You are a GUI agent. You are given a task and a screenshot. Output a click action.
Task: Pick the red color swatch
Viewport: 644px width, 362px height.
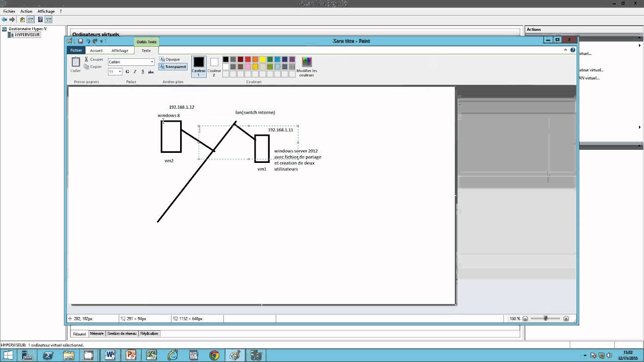point(248,59)
